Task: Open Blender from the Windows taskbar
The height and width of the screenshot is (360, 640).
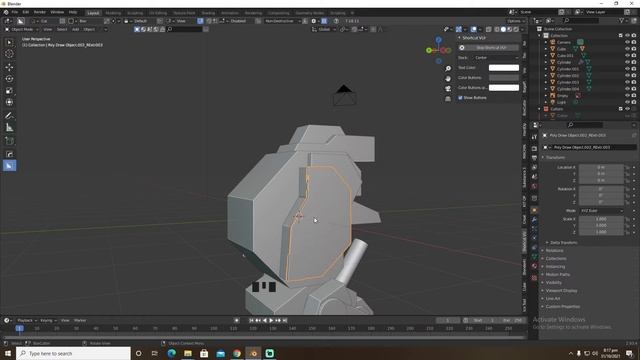Action: point(253,353)
